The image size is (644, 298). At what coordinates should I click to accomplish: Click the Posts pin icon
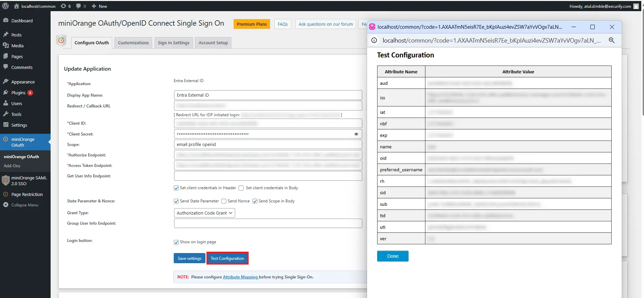pyautogui.click(x=6, y=34)
